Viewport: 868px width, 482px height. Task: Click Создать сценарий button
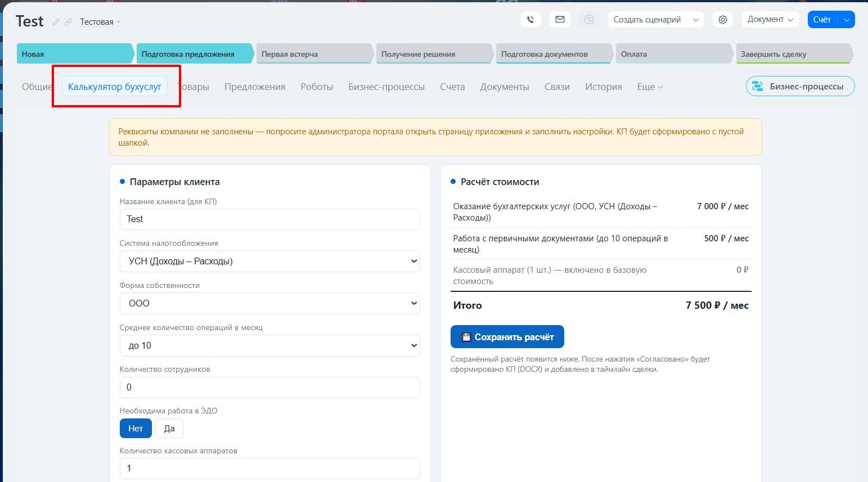647,20
